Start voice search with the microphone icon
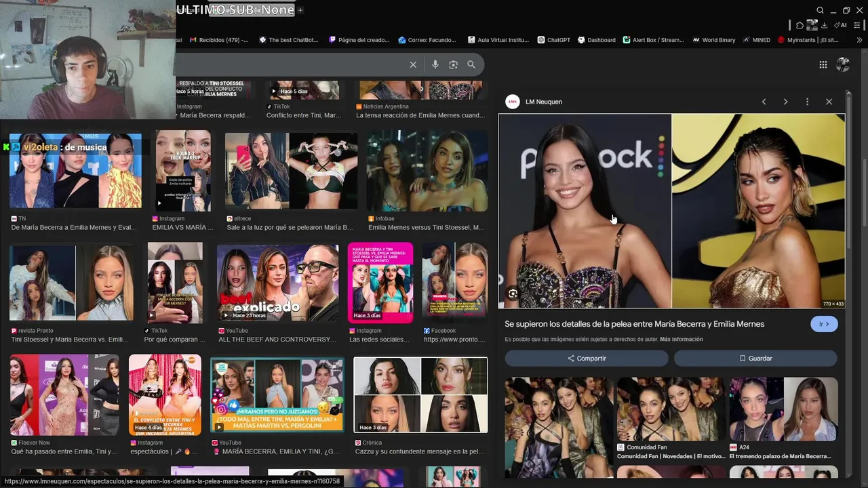The height and width of the screenshot is (488, 868). pos(435,64)
